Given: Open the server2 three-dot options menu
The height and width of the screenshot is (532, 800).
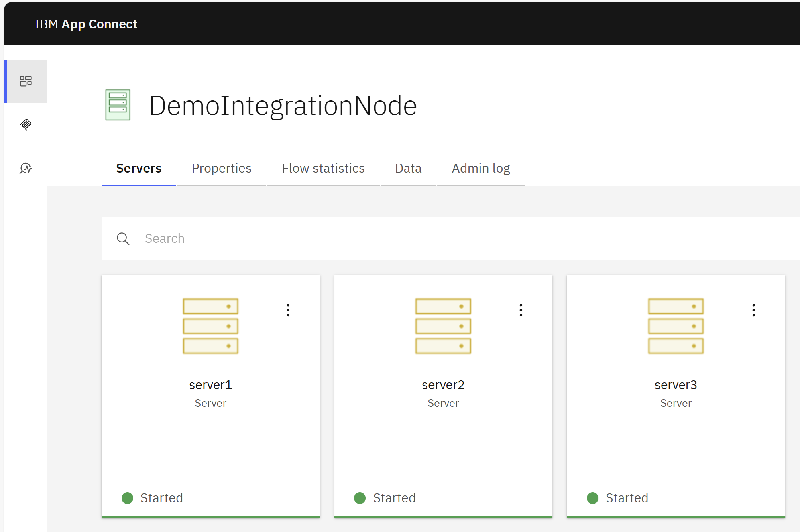Looking at the screenshot, I should tap(521, 310).
